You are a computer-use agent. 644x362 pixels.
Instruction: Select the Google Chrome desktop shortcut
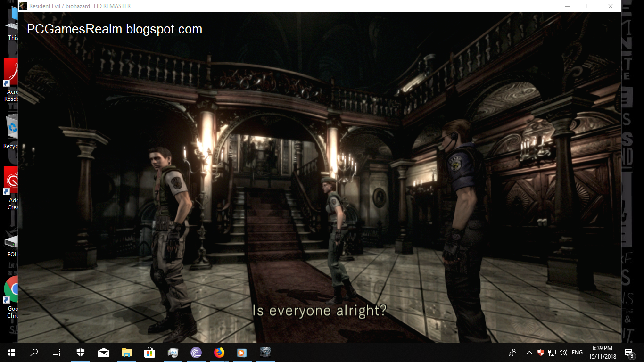point(11,297)
